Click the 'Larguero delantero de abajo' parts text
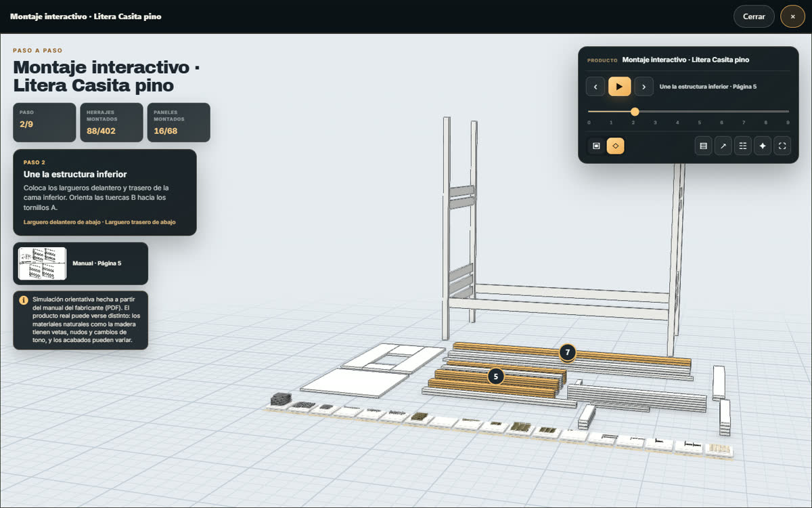Screen dimensions: 812x508 click(x=61, y=222)
